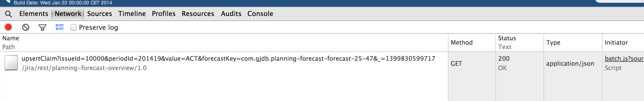The height and width of the screenshot is (101, 644).
Task: Open the network filter funnel
Action: click(42, 28)
